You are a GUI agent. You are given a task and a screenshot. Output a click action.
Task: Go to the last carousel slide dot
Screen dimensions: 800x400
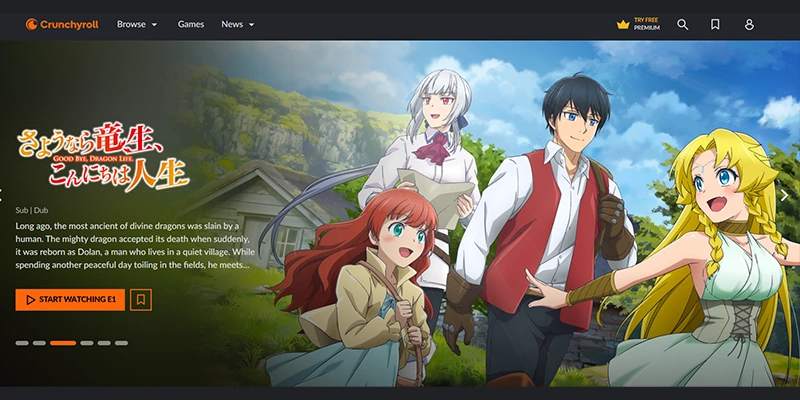[121, 343]
